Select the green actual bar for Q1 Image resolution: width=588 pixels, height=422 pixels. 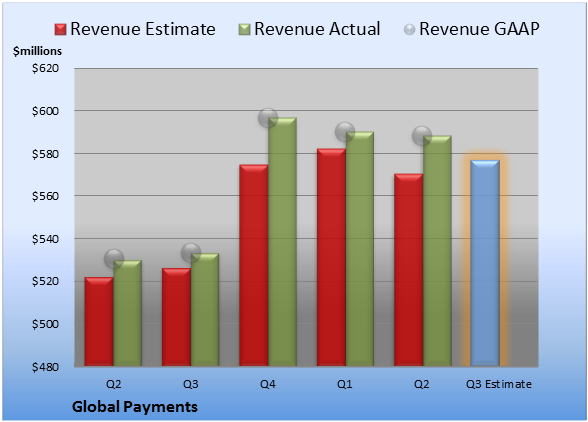pyautogui.click(x=360, y=249)
